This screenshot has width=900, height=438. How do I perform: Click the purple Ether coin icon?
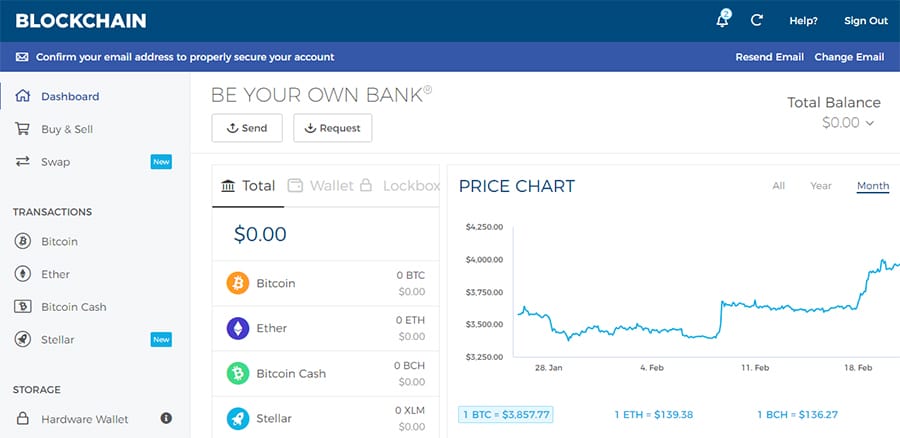point(238,328)
